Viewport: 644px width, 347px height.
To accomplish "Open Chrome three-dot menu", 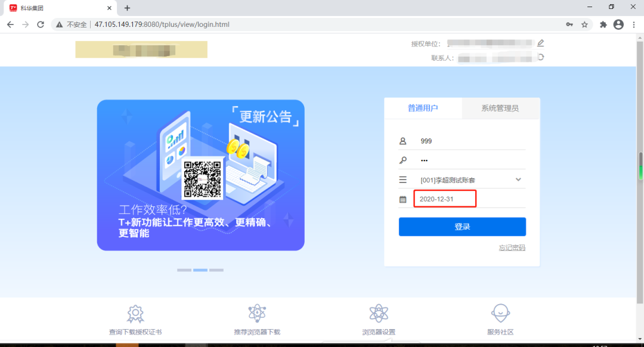I will coord(634,24).
